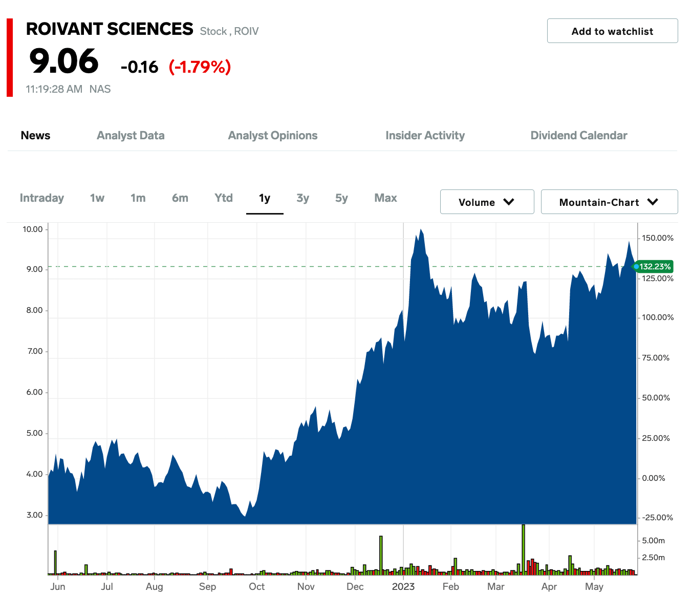Open Insider Activity
The height and width of the screenshot is (616, 692).
pyautogui.click(x=425, y=135)
